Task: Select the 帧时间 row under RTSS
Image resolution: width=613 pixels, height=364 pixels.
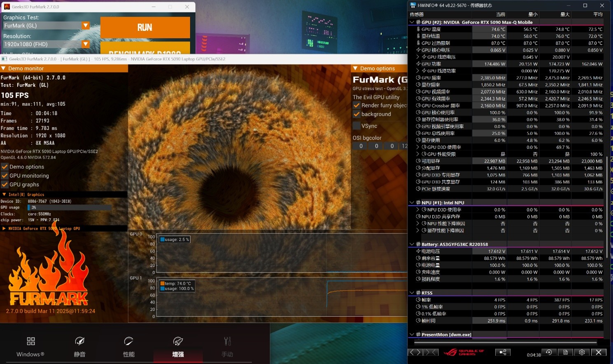Action: pos(506,321)
